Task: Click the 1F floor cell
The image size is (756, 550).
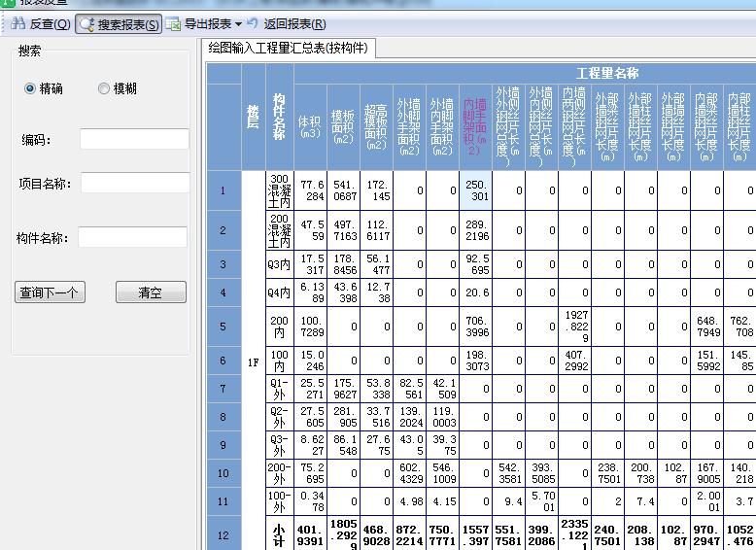Action: 253,362
